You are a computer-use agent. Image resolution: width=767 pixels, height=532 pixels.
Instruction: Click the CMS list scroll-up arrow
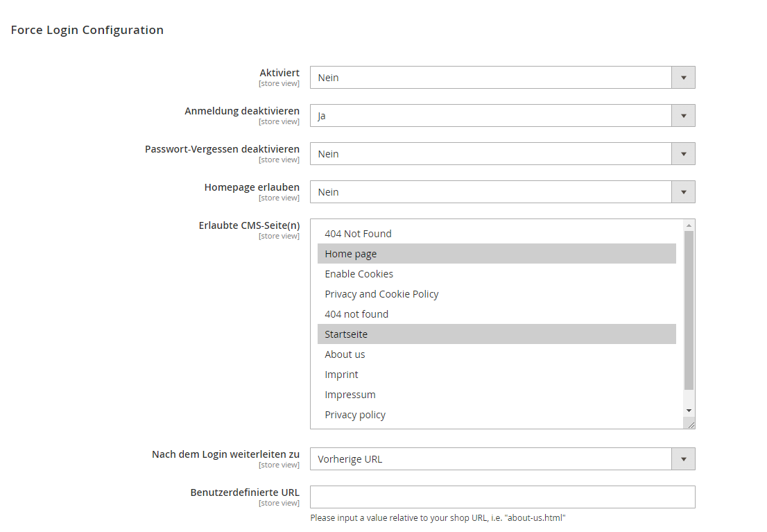coord(689,225)
